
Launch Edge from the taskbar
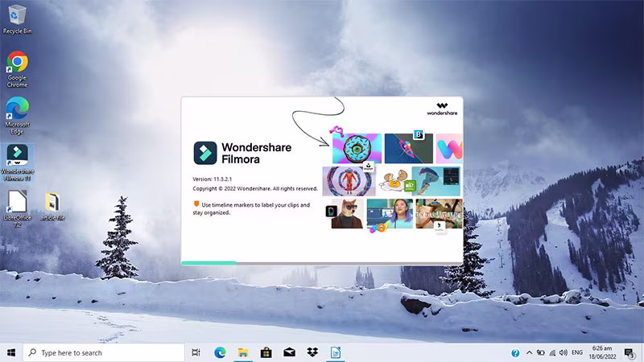(x=220, y=352)
